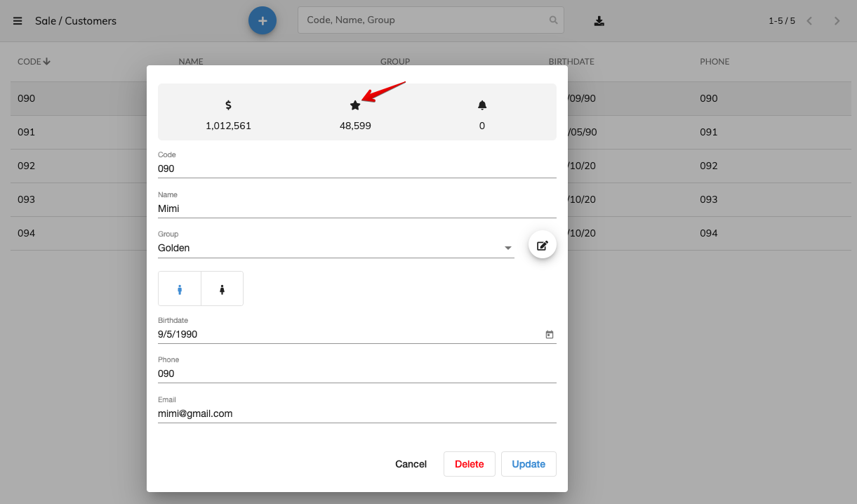Click the red Delete button
The height and width of the screenshot is (504, 857).
(x=470, y=464)
